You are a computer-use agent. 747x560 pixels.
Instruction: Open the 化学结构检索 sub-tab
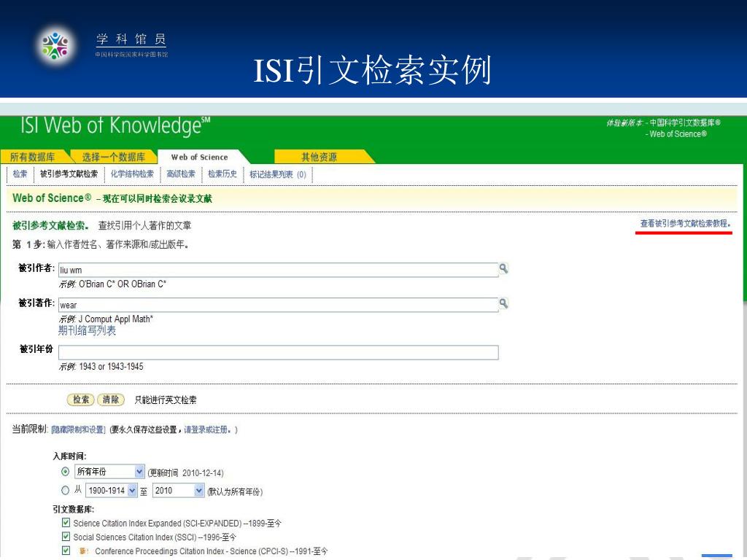click(x=133, y=174)
